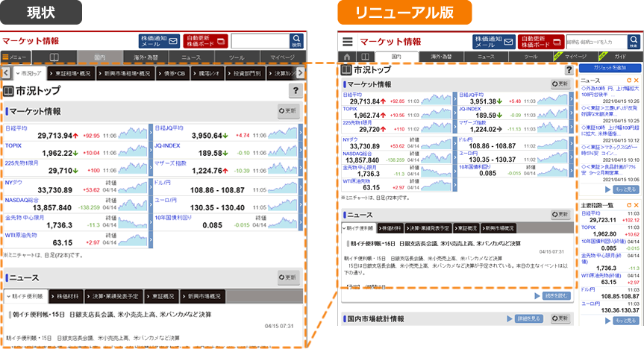Open the red 自動更新株価ボード button in the current version

pos(205,41)
